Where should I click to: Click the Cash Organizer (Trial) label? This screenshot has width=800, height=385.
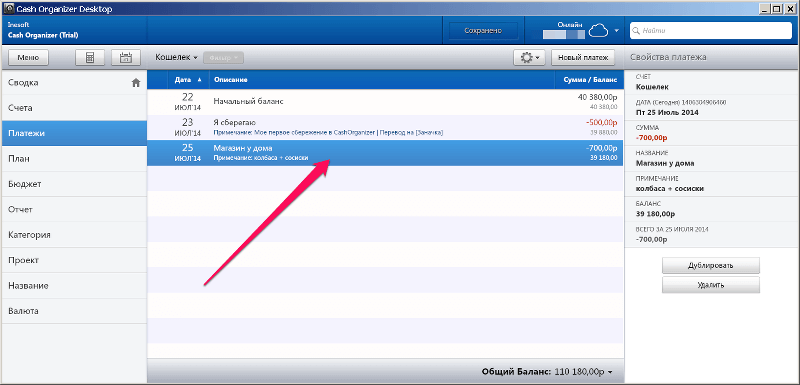click(43, 35)
